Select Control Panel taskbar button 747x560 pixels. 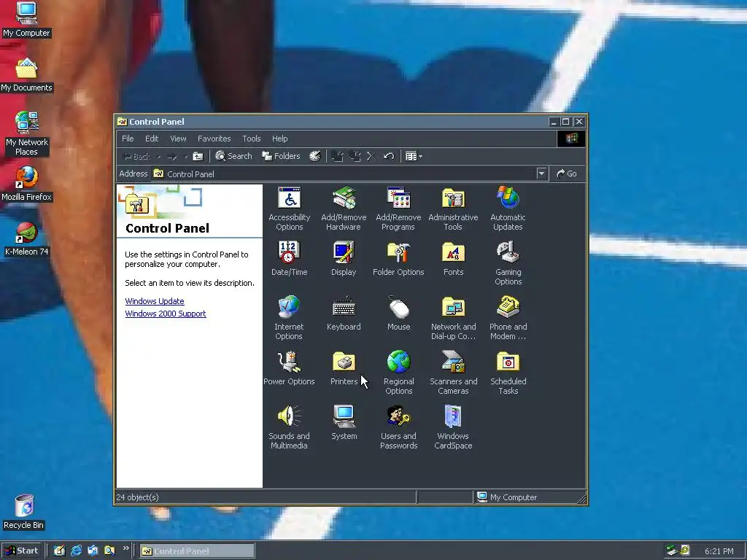(197, 551)
